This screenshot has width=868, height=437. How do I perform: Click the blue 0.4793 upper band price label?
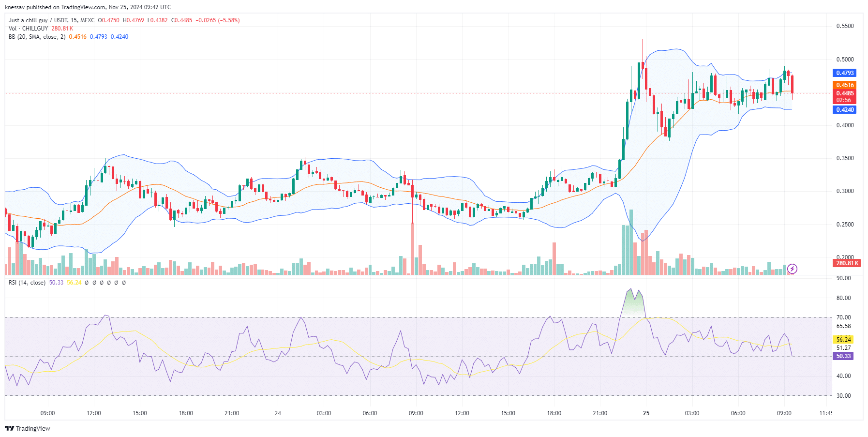[x=845, y=73]
